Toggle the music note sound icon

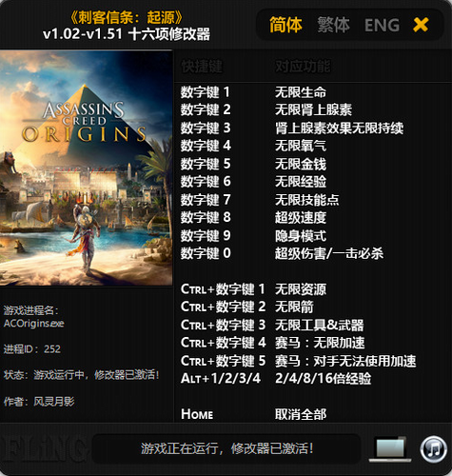[x=434, y=449]
